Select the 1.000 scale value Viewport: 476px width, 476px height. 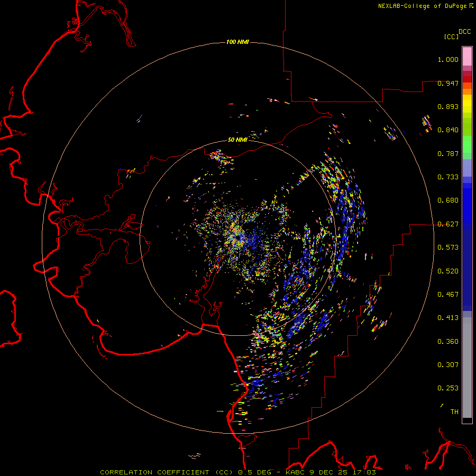[448, 59]
